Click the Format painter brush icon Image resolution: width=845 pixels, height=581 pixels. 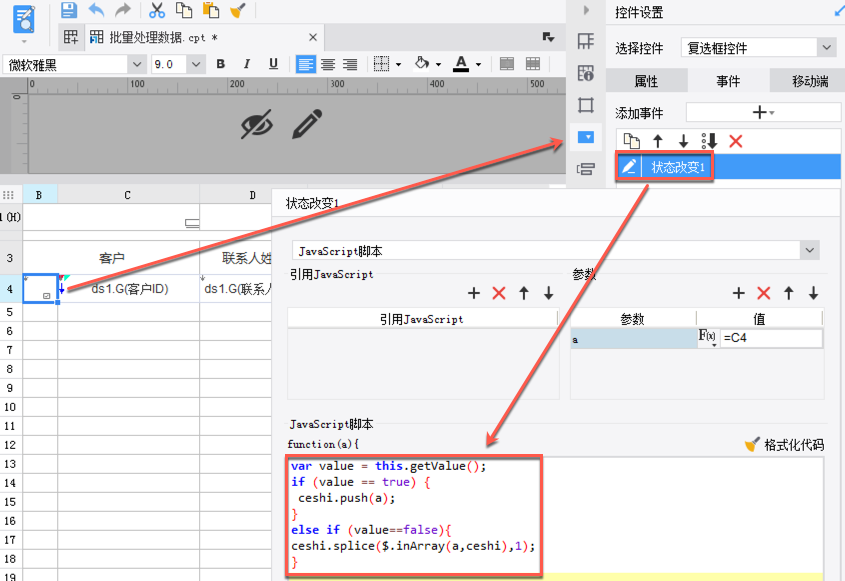[238, 10]
